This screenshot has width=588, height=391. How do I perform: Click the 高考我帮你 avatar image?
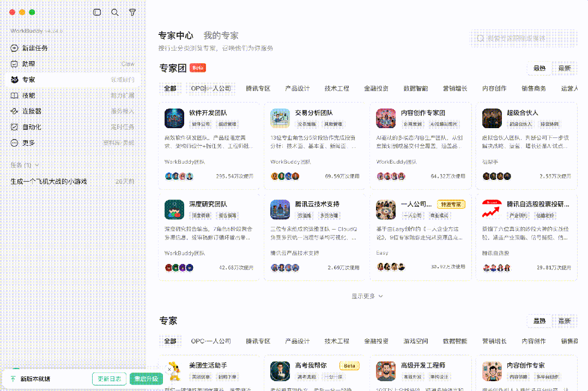click(x=280, y=371)
